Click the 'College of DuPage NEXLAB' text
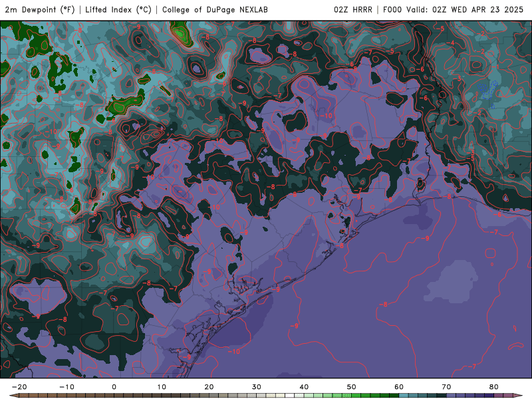The height and width of the screenshot is (399, 532). point(215,9)
